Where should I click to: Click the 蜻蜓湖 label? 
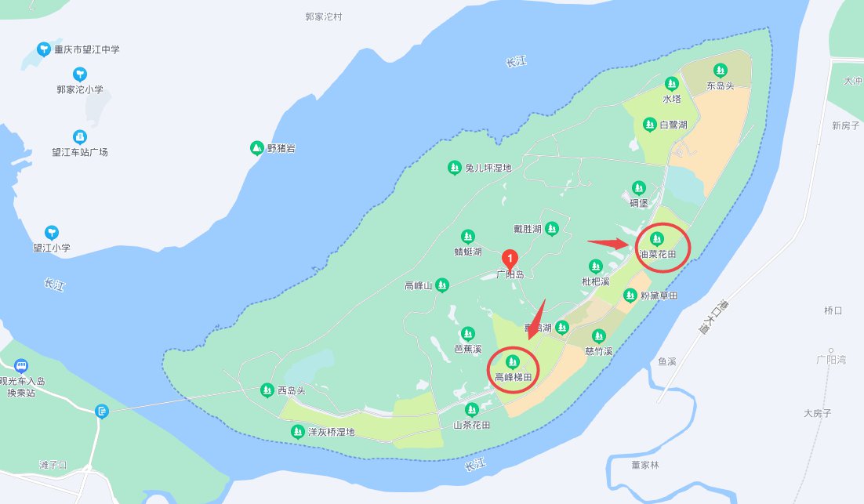coord(468,252)
